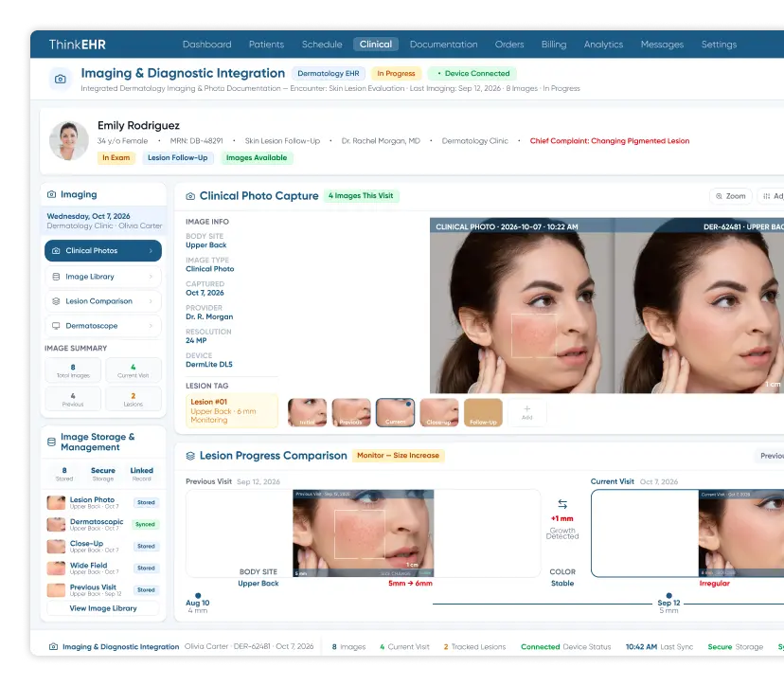
Task: Click the 4 Images This Visit badge
Action: point(361,195)
